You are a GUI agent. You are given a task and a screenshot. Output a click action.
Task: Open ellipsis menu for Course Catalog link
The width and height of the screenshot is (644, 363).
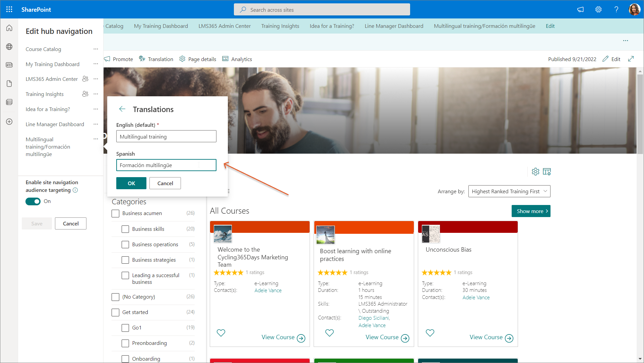tap(96, 49)
